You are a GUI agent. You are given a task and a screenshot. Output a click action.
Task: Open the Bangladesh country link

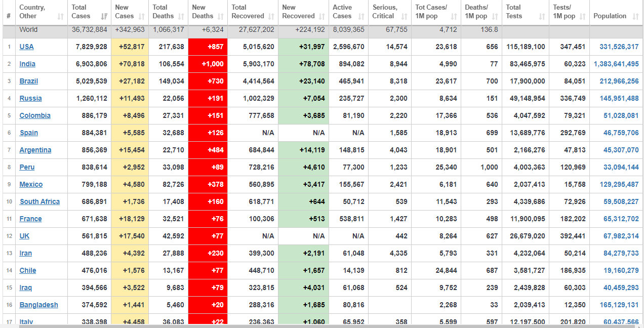tap(38, 305)
